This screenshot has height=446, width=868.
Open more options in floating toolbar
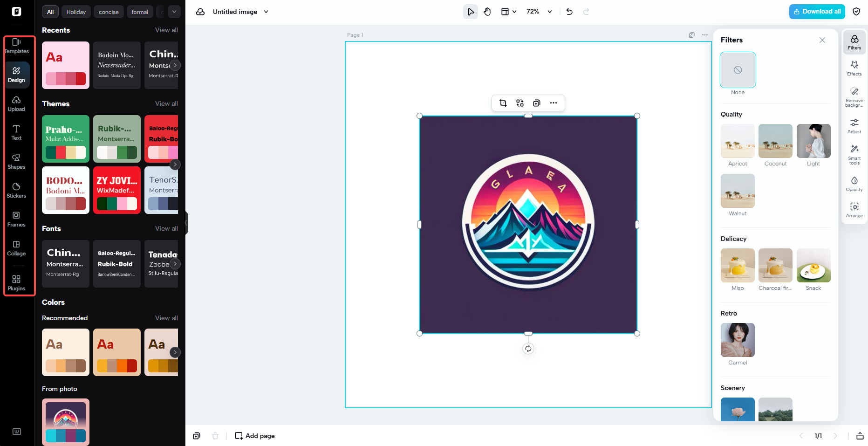554,103
